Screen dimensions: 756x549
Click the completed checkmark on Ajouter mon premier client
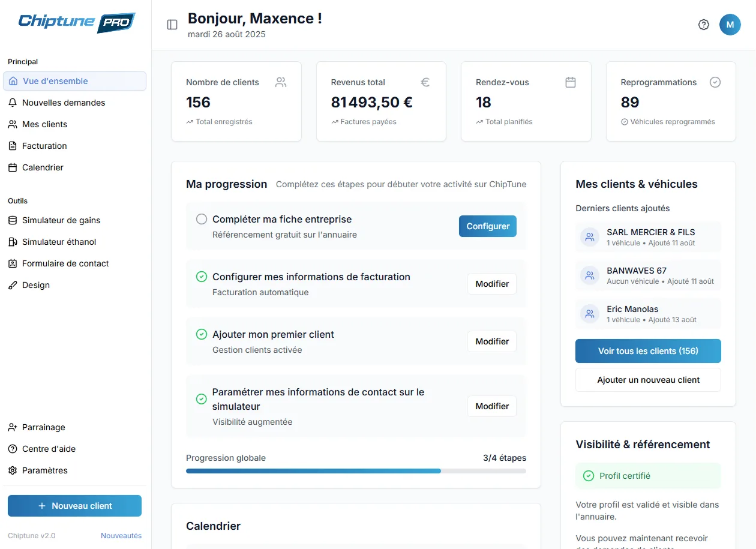point(201,334)
